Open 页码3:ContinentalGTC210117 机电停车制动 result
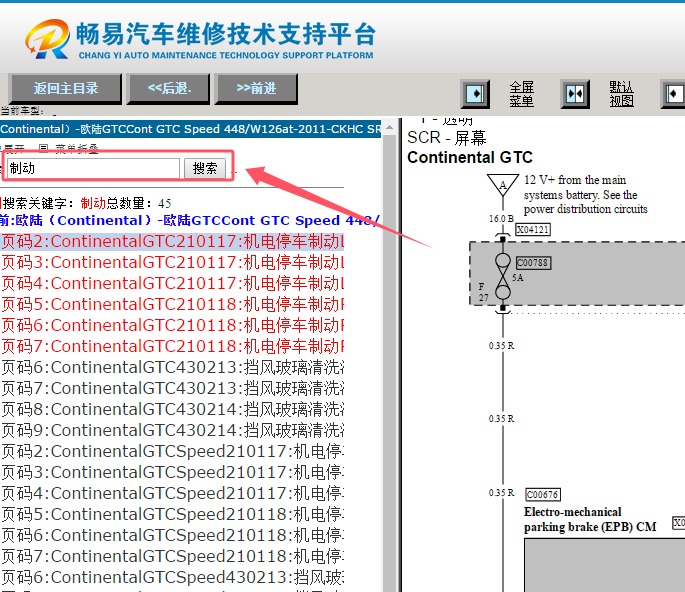Image resolution: width=685 pixels, height=592 pixels. point(173,263)
